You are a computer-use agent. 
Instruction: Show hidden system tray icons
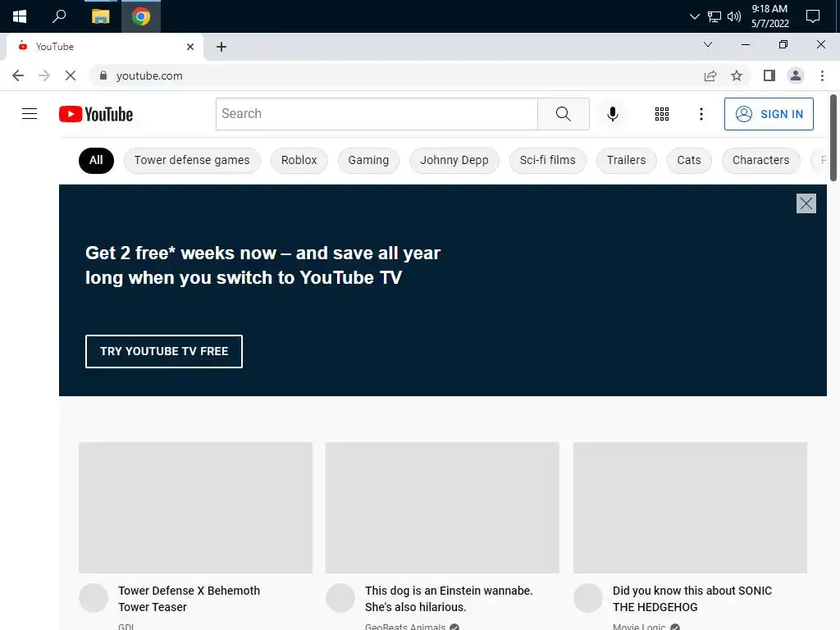point(694,16)
